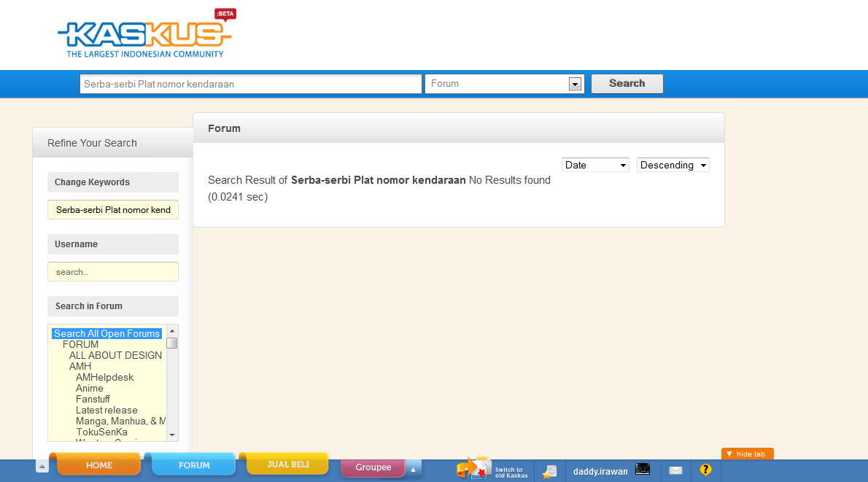Viewport: 868px width, 482px height.
Task: Select Search All Open Forums in list
Action: coord(106,334)
